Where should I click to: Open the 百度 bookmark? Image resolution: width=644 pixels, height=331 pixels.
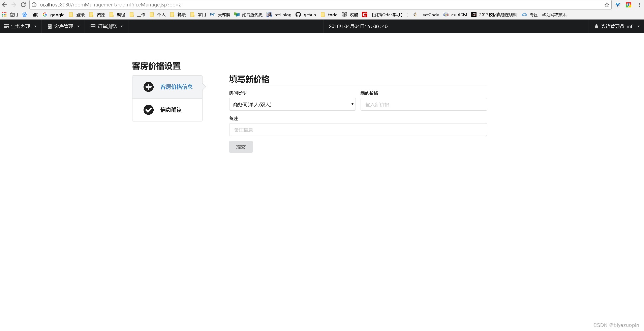pyautogui.click(x=30, y=15)
